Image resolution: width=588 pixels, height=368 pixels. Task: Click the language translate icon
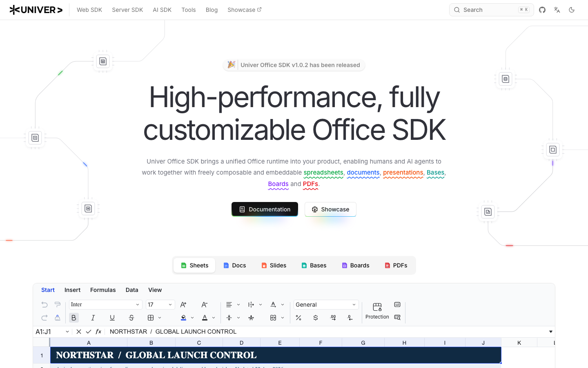tap(557, 10)
